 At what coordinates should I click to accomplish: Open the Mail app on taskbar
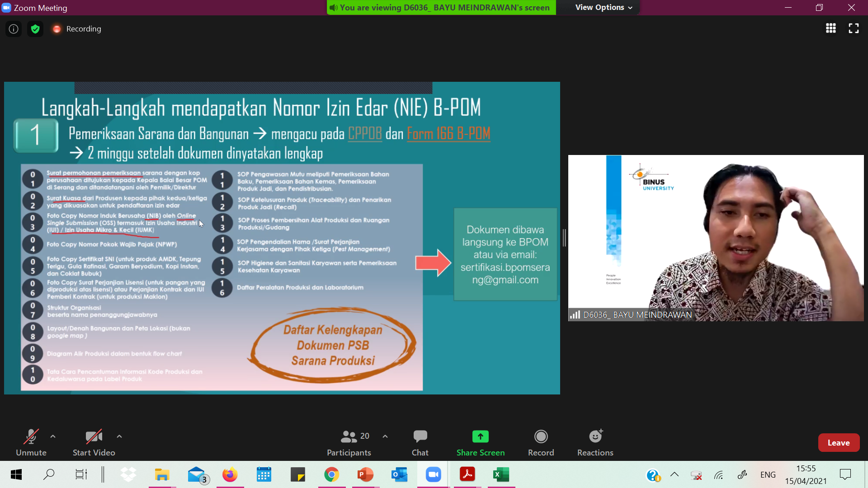point(197,474)
